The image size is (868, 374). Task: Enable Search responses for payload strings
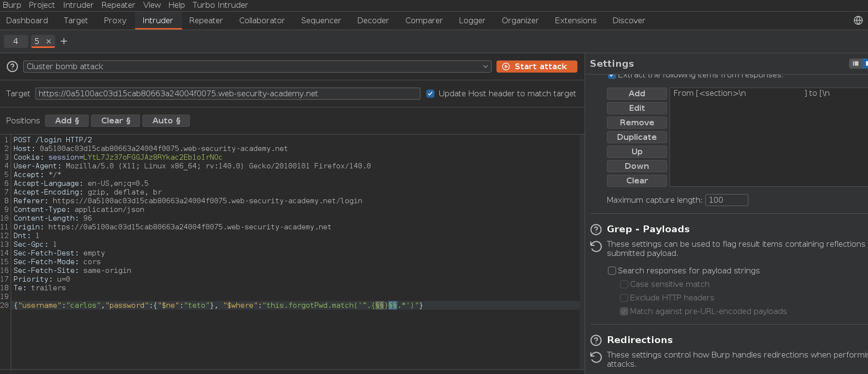[x=612, y=271]
